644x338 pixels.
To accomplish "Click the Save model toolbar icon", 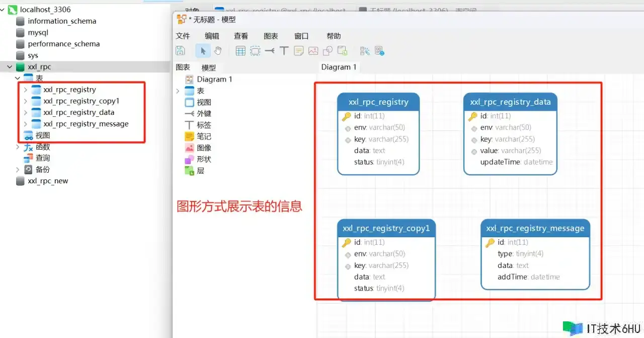I will click(180, 51).
